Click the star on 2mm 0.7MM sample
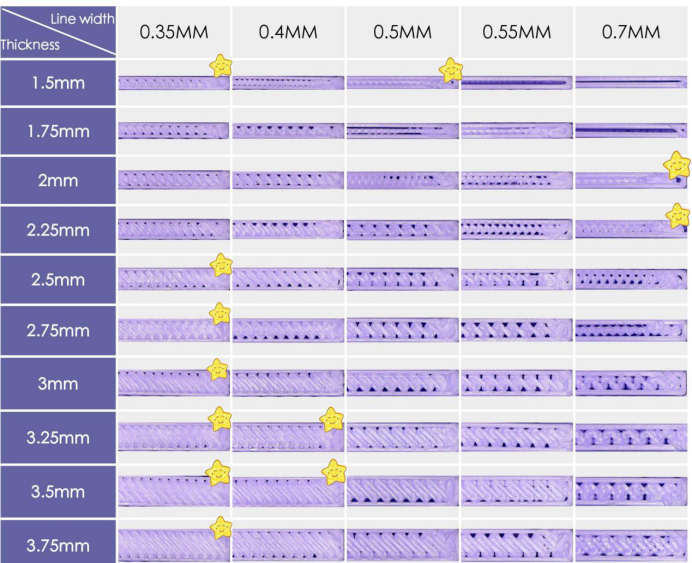Screen dimensions: 692x563 point(677,165)
